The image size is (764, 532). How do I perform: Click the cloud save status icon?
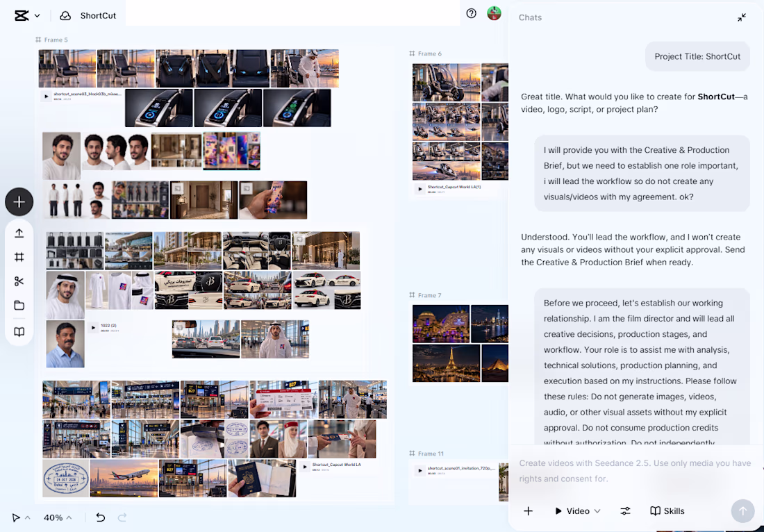click(x=65, y=15)
